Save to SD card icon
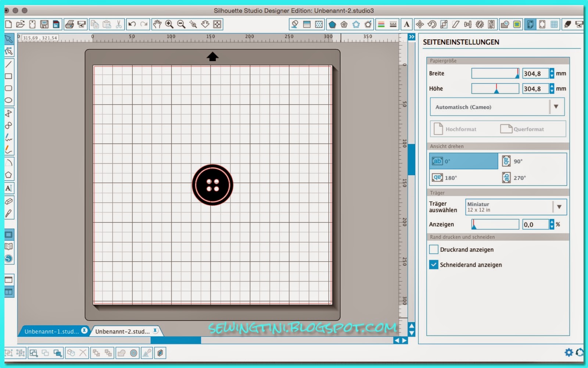 pyautogui.click(x=56, y=24)
